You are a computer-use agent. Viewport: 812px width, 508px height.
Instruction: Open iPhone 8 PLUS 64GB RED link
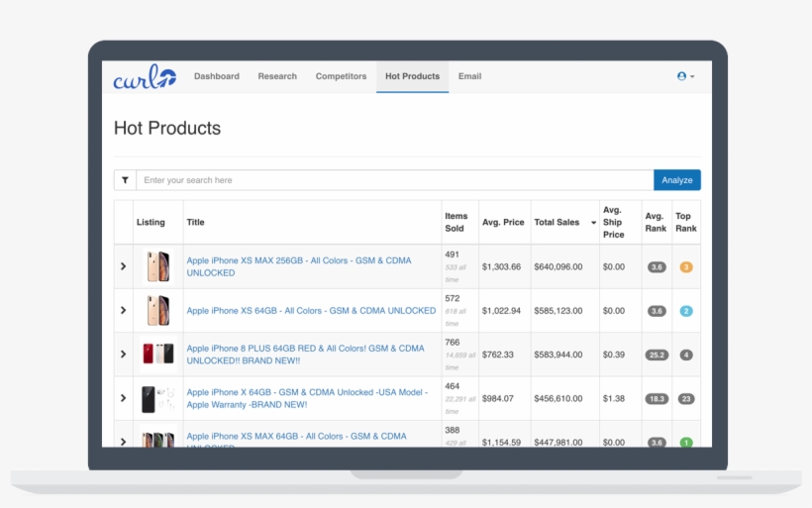(x=306, y=355)
